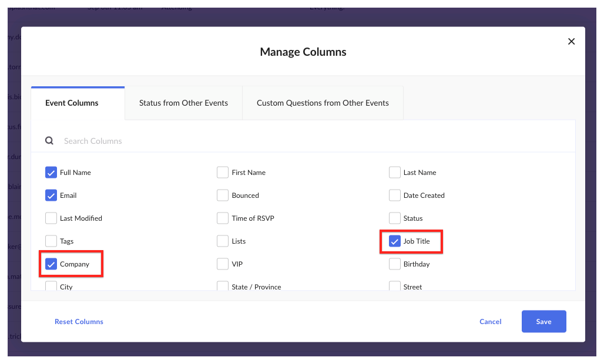Check the VIP column box
This screenshot has width=604, height=364.
point(223,264)
